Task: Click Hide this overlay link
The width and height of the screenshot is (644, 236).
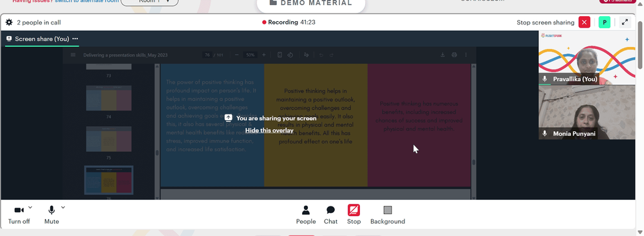Action: pos(269,130)
